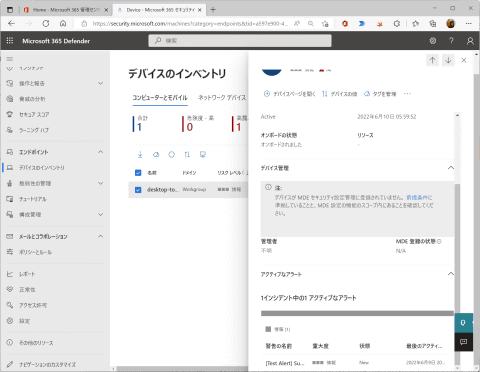Refresh the page in the browser

tap(46, 24)
